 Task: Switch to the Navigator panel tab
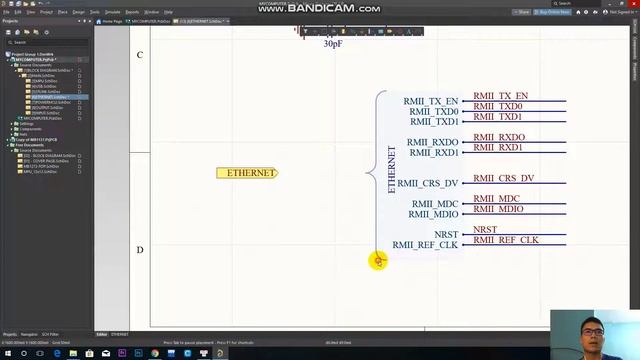click(x=29, y=334)
